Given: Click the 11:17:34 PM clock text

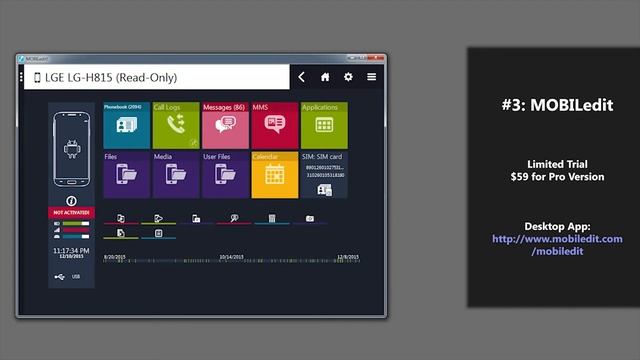Looking at the screenshot, I should point(71,251).
